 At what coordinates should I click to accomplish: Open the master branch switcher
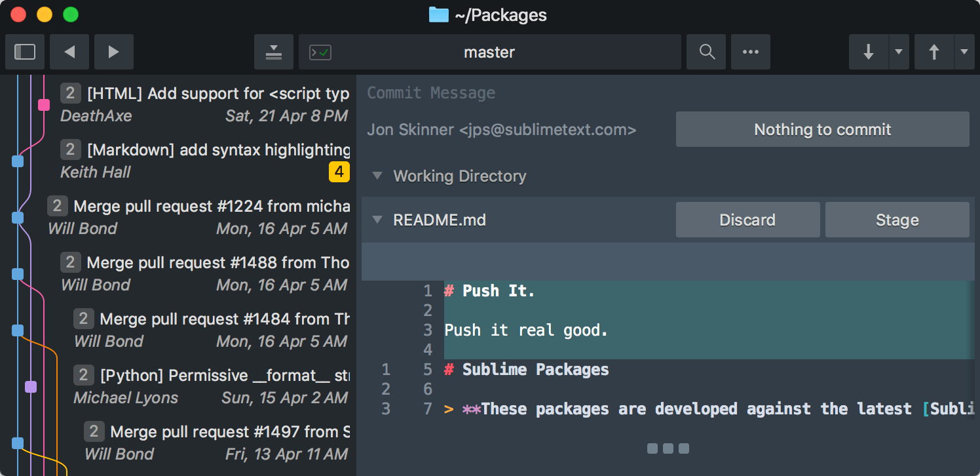(x=489, y=51)
